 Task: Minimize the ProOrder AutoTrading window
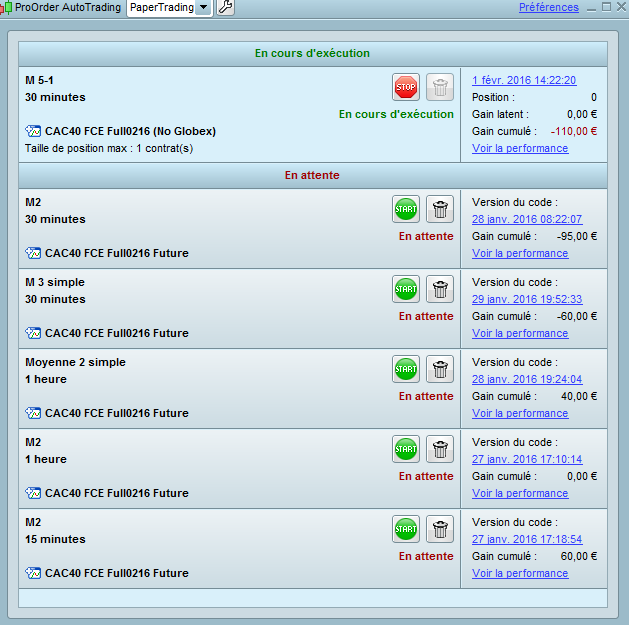coord(591,8)
